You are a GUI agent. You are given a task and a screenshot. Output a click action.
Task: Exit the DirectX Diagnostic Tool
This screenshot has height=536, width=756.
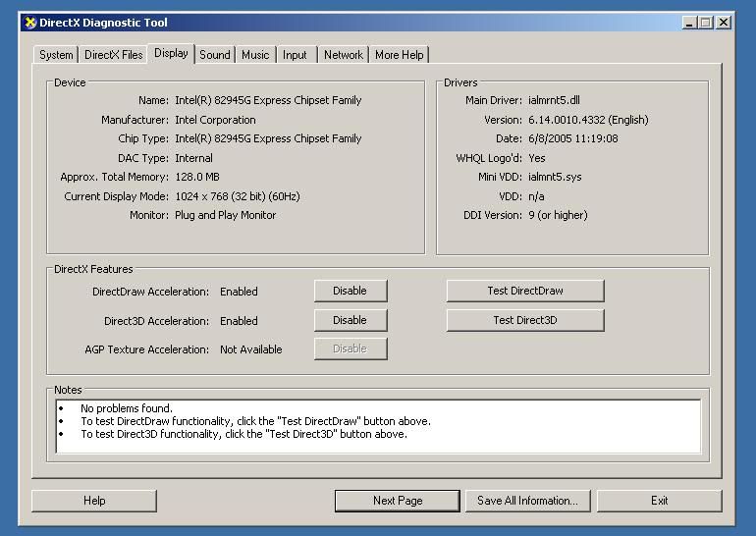[660, 501]
